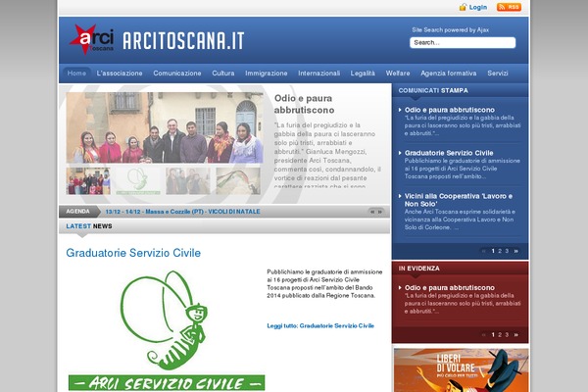This screenshot has width=588, height=392.
Task: Click the orange RSS feed icon
Action: (509, 7)
